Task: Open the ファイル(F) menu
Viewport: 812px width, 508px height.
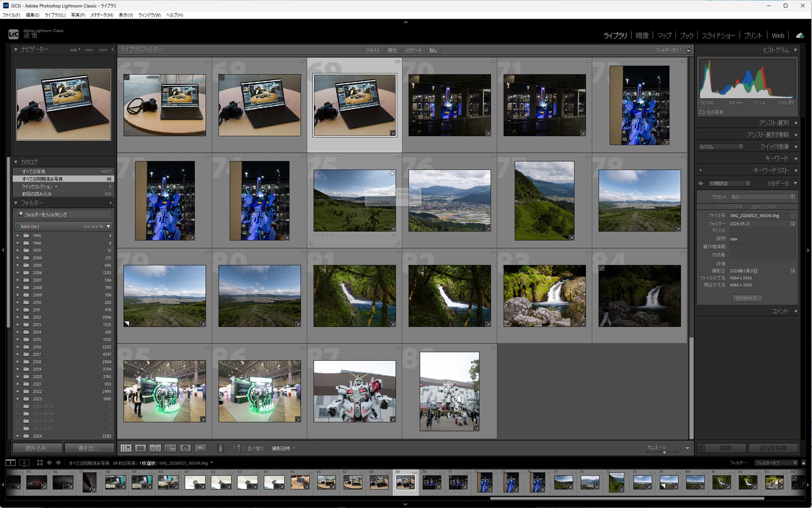Action: [x=11, y=15]
